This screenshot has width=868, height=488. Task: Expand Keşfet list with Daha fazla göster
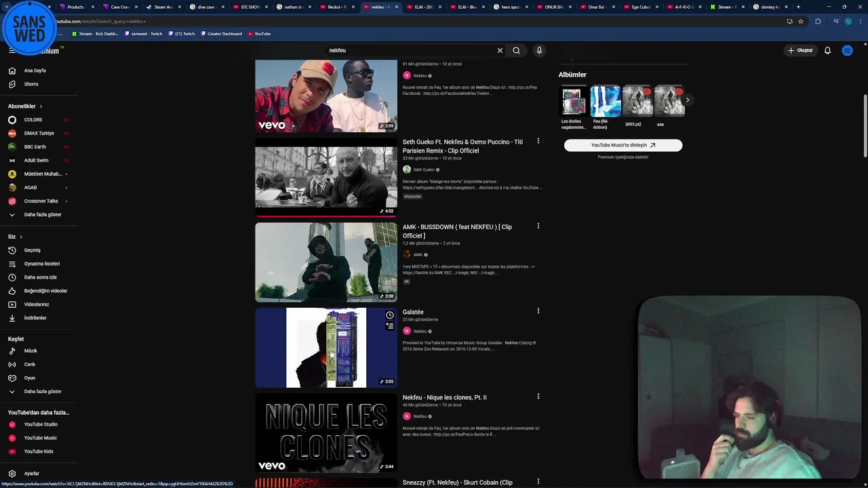39,391
